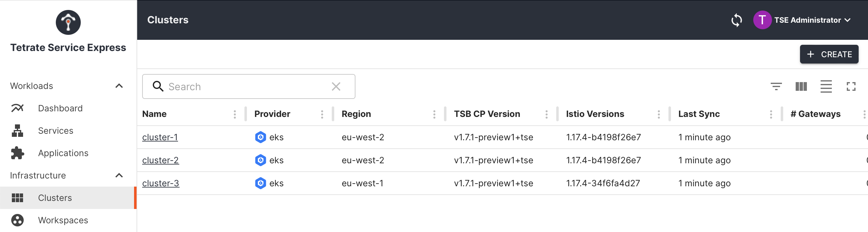Viewport: 868px width, 232px height.
Task: Clear the search field with X
Action: [335, 86]
